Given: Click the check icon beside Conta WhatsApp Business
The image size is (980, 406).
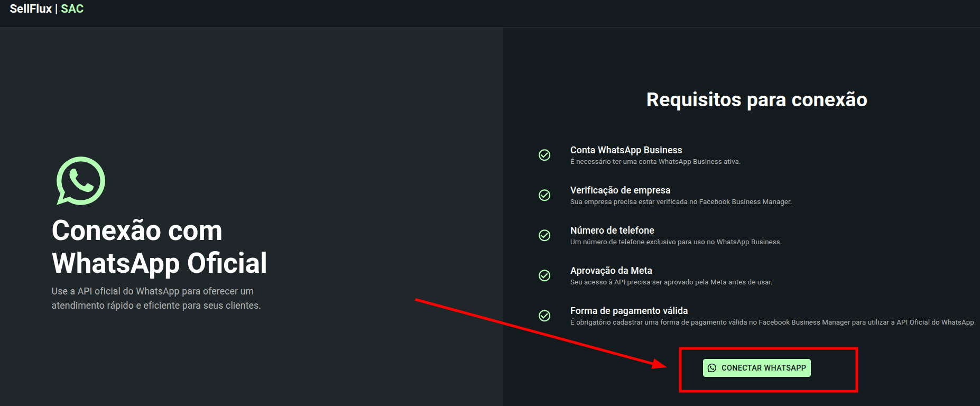Looking at the screenshot, I should (x=544, y=155).
